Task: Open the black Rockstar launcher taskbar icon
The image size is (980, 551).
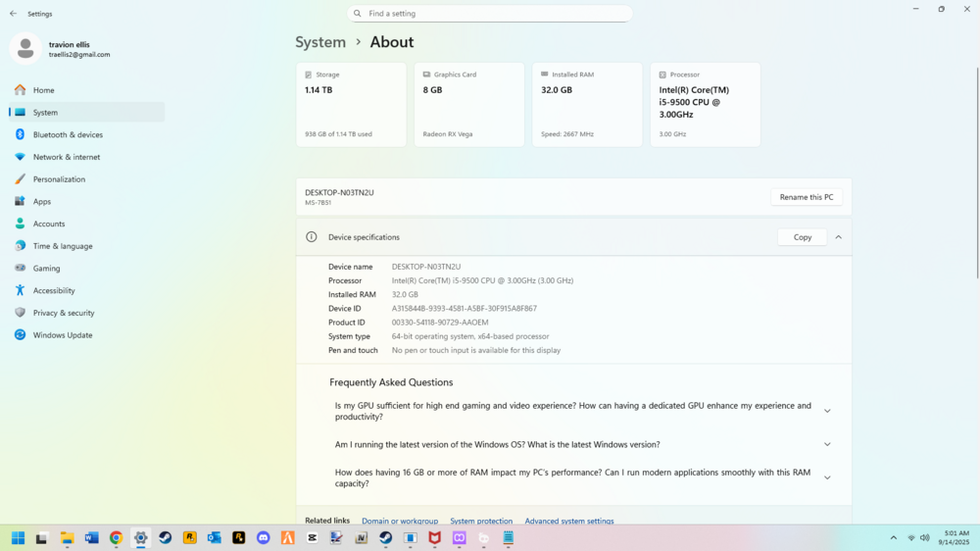Action: (x=239, y=538)
